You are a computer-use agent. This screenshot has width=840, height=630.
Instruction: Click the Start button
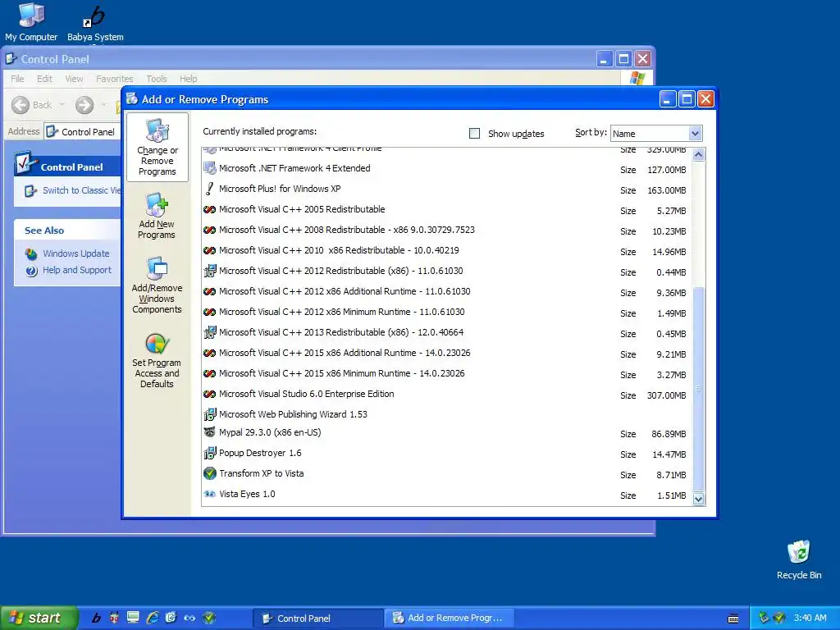39,618
